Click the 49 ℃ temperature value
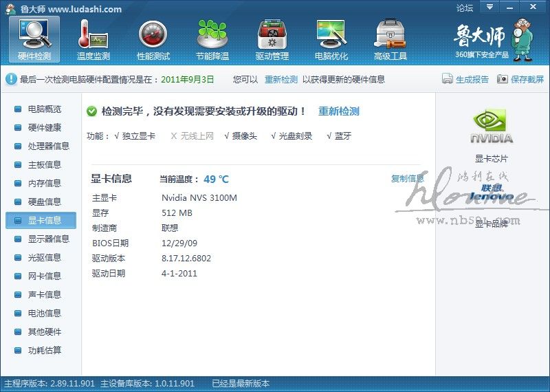550x392 pixels. click(216, 179)
